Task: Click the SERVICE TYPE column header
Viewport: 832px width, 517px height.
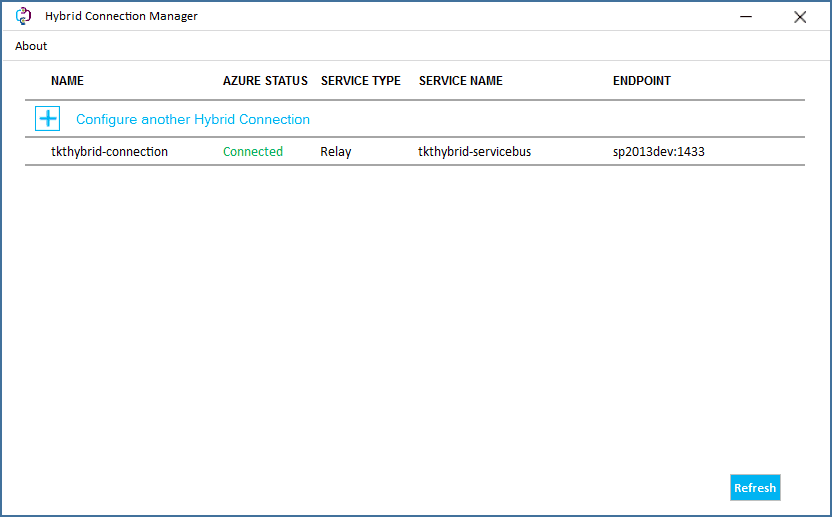Action: coord(360,81)
